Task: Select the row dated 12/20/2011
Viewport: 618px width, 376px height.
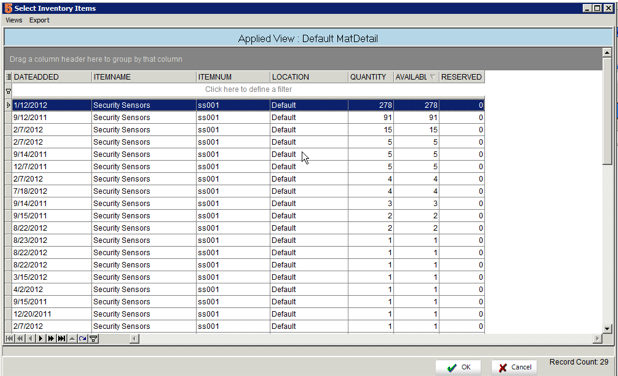Action: pos(248,314)
